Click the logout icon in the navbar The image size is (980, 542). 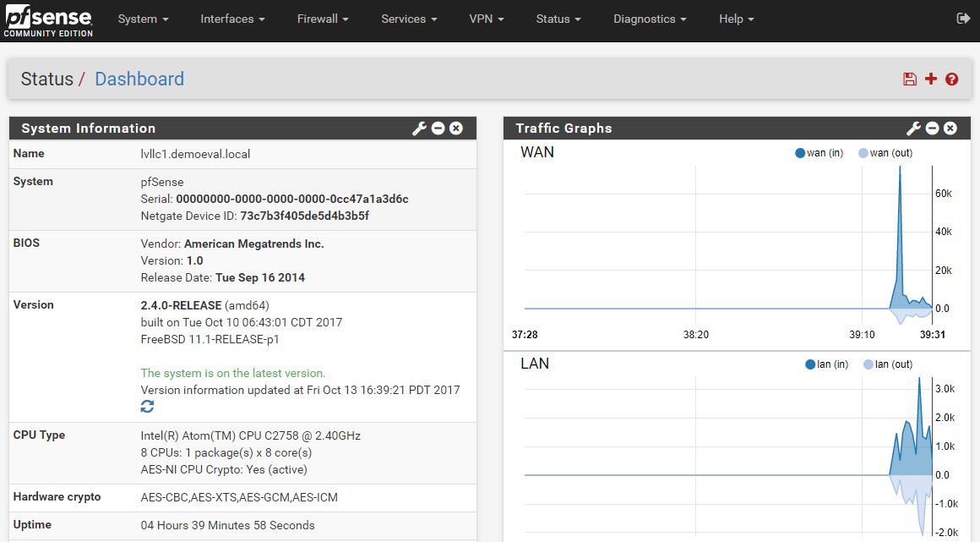[963, 19]
